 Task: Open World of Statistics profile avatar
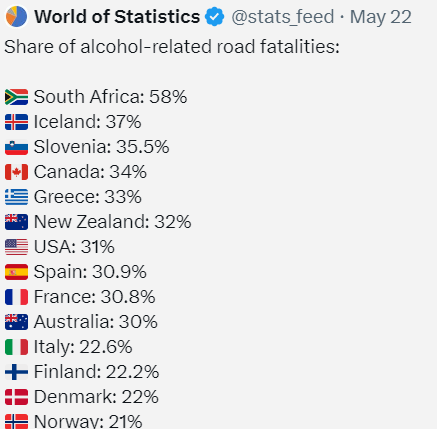[x=16, y=16]
